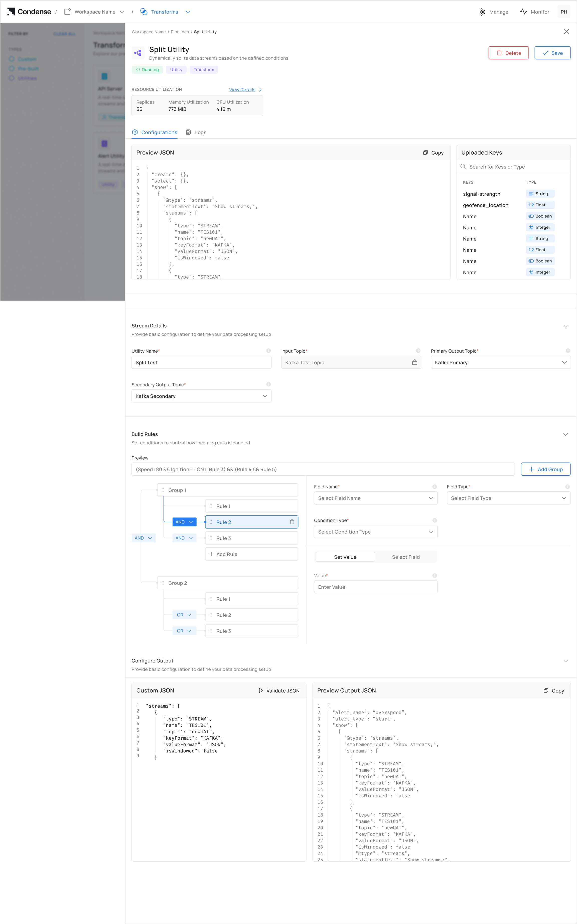Open the Monitor section
This screenshot has height=924, width=577.
(535, 12)
